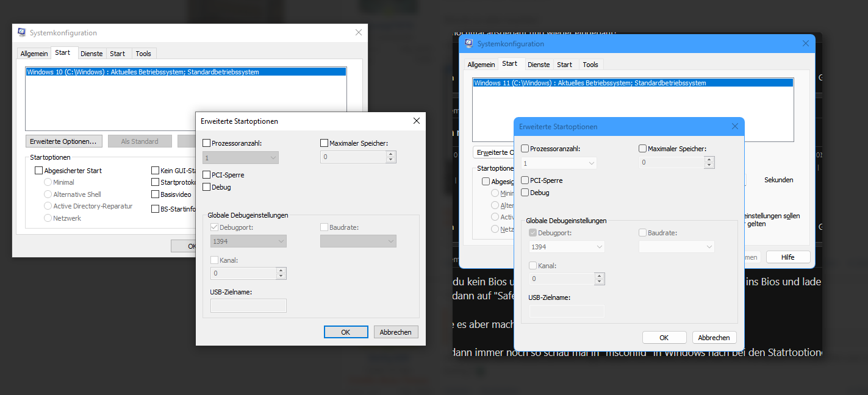Open the Allgemein tab in the Windows 10 window

click(34, 54)
